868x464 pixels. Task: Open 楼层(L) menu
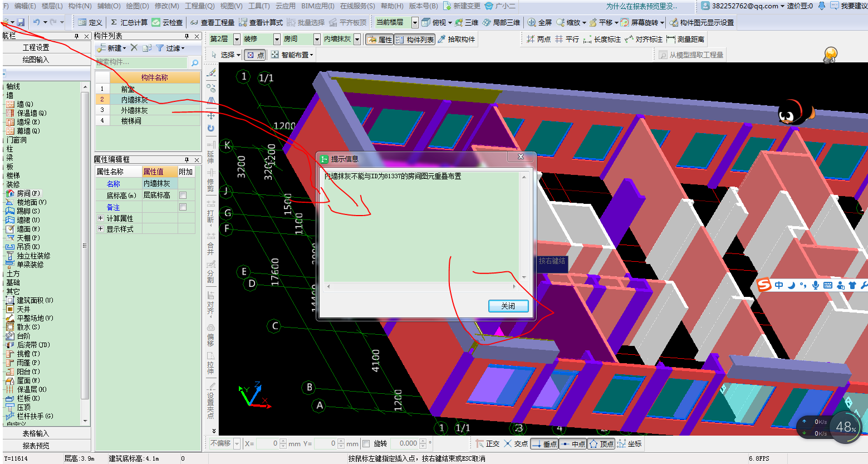tap(52, 6)
